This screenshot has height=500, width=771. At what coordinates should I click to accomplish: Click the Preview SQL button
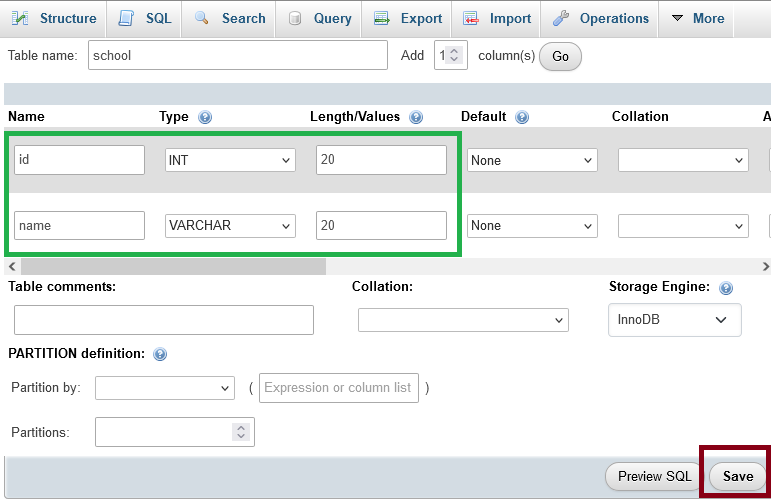654,476
